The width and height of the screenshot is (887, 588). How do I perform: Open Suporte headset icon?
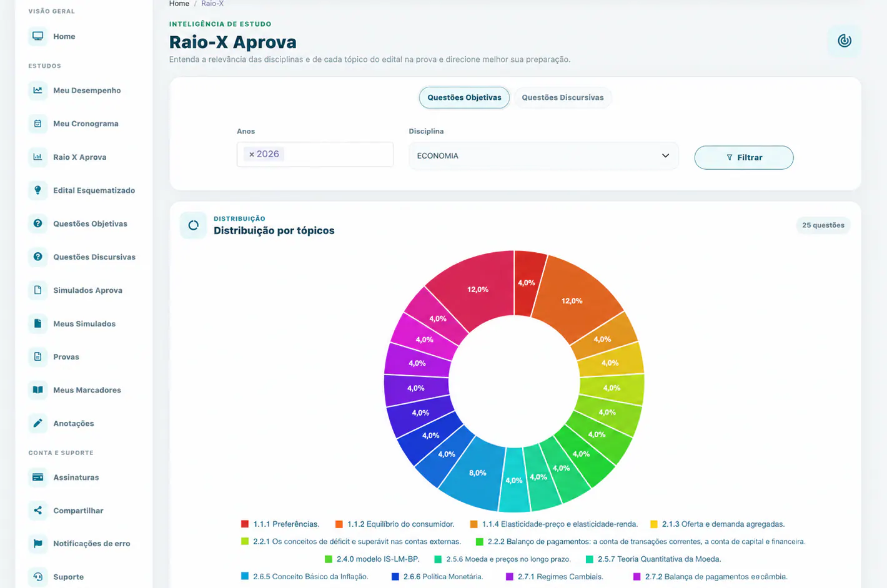click(37, 577)
